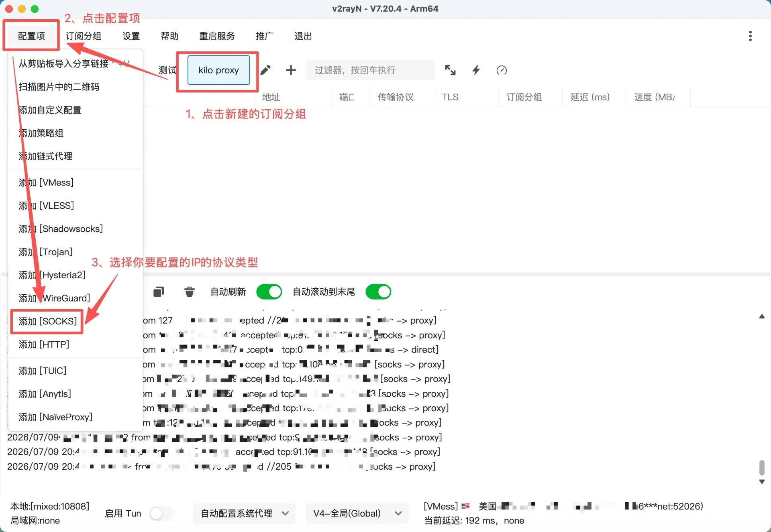Choose 添加 [Anytls] menu entry
Viewport: 771px width, 532px height.
point(75,394)
